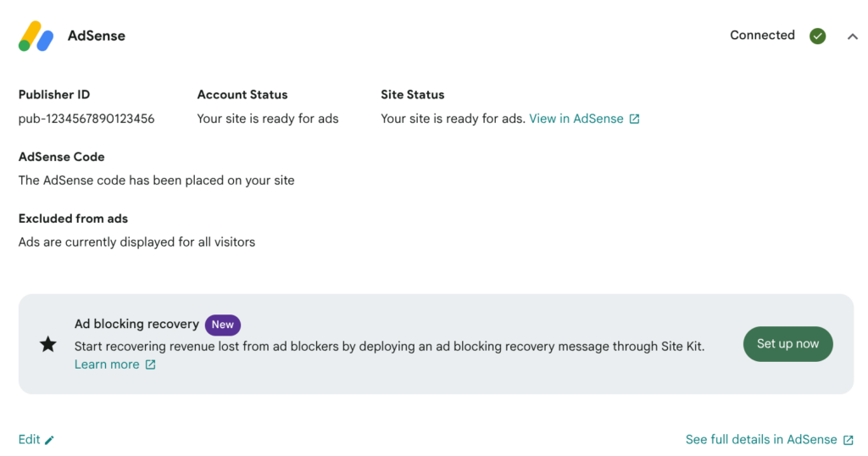Click the purple New badge

click(223, 325)
